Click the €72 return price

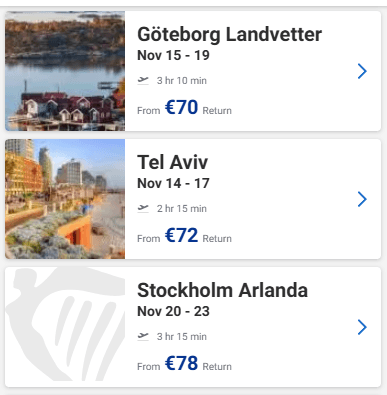pos(181,235)
